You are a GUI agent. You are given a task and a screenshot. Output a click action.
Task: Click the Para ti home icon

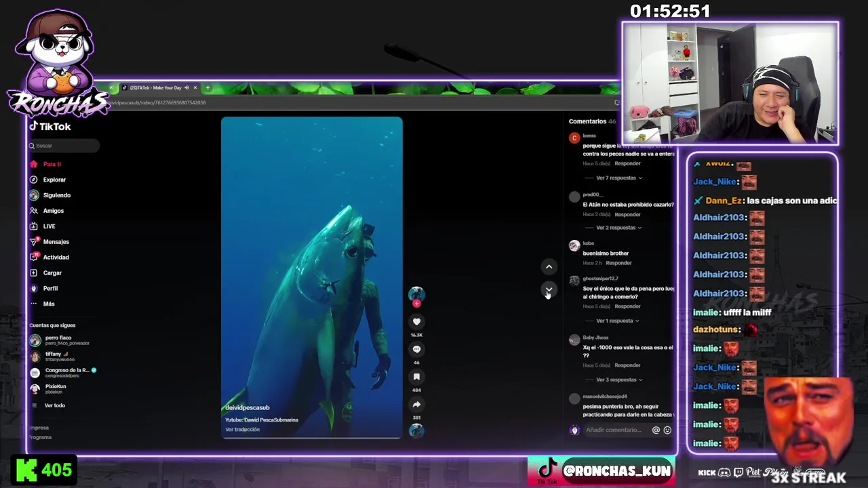click(33, 164)
